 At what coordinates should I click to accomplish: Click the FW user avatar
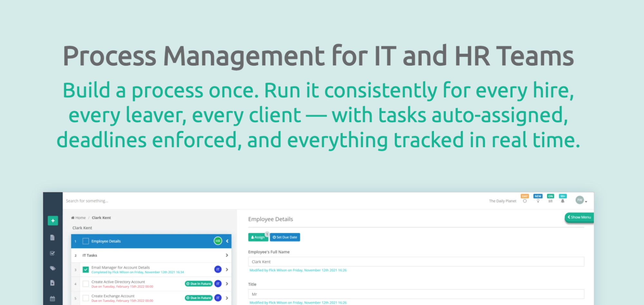580,200
